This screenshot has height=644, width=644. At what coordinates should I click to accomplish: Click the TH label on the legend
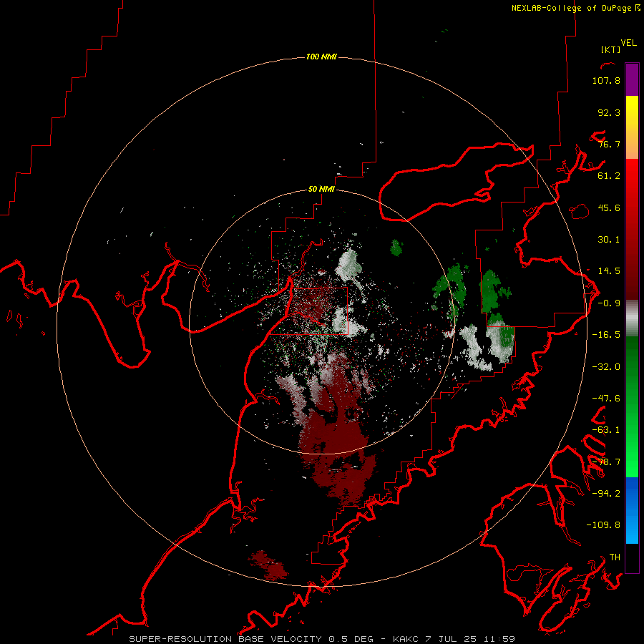coord(615,557)
